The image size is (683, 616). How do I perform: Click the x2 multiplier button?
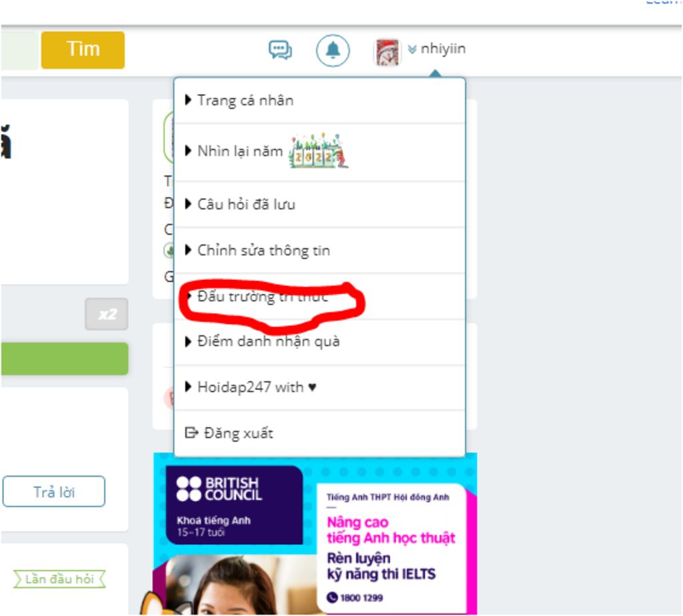point(107,314)
